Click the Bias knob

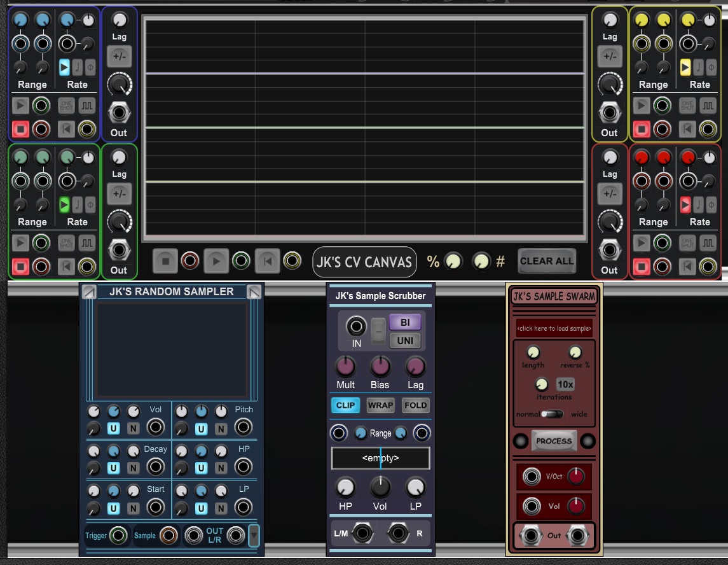tap(380, 366)
